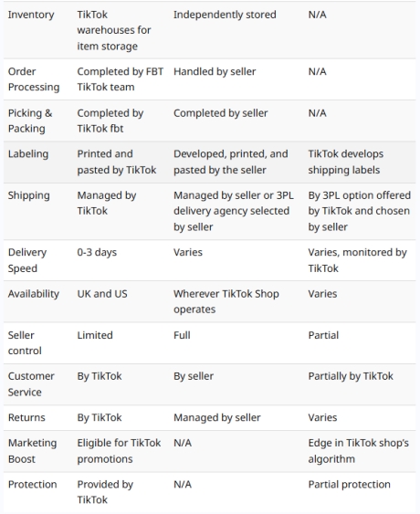
Task: Click the Picking & Packing row label
Action: (x=30, y=121)
